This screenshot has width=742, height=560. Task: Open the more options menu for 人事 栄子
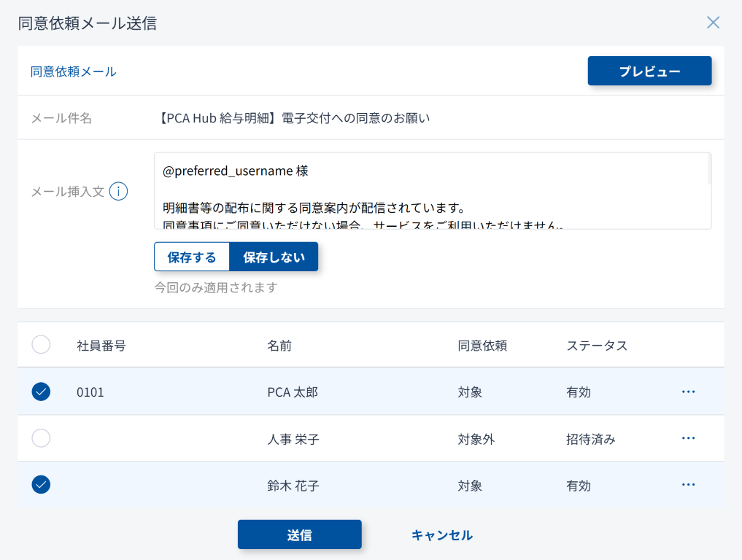[x=688, y=438]
